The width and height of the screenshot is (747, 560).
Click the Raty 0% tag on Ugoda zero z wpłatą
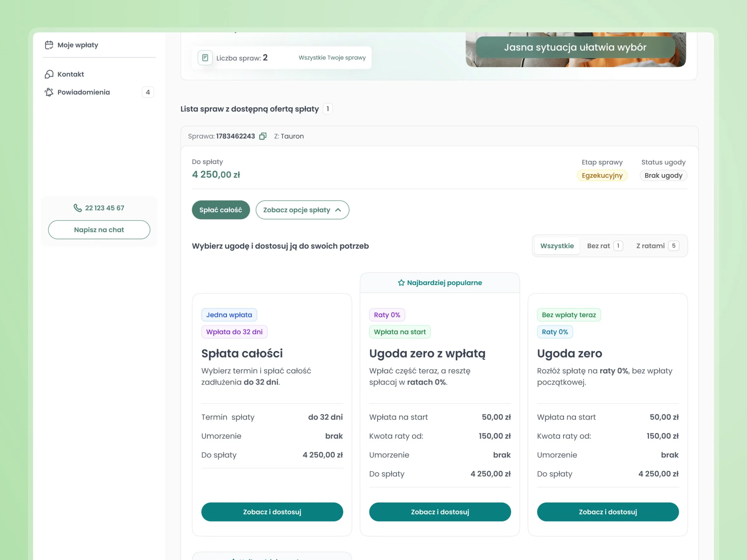coord(387,315)
